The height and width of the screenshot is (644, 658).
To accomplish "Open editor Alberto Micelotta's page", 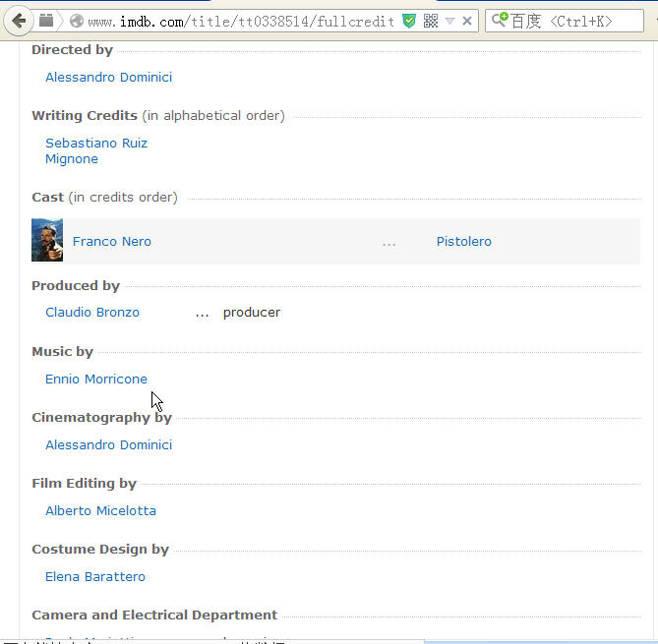I will coord(100,511).
